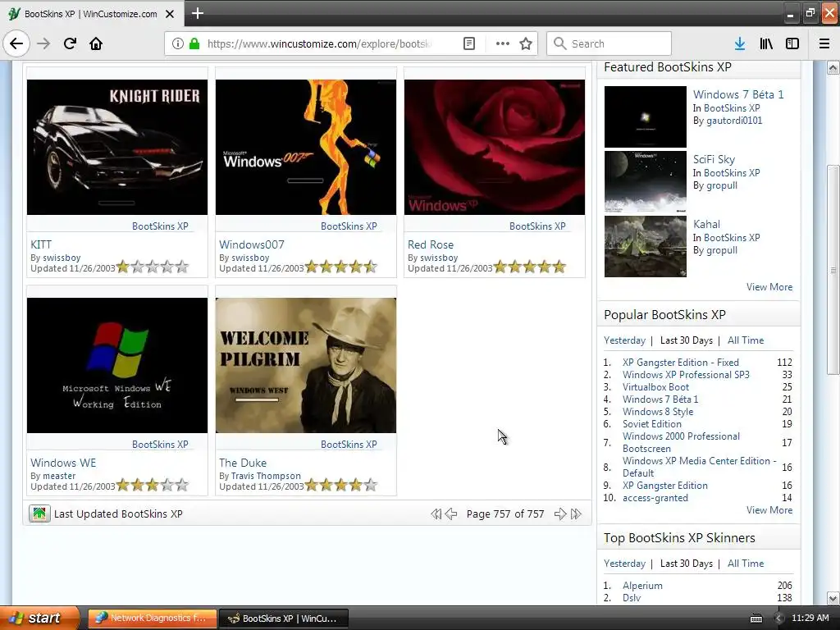Click the browser Search box

609,43
